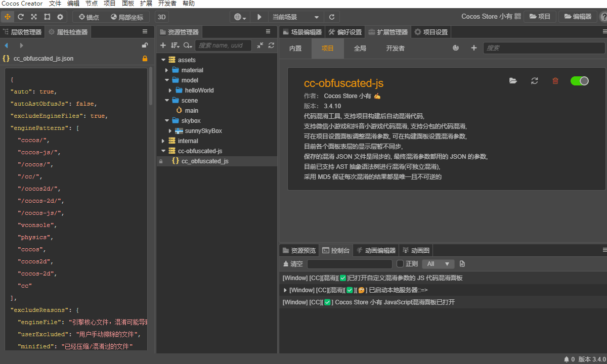The image size is (607, 364).
Task: Refresh the asset manager list
Action: click(x=272, y=45)
